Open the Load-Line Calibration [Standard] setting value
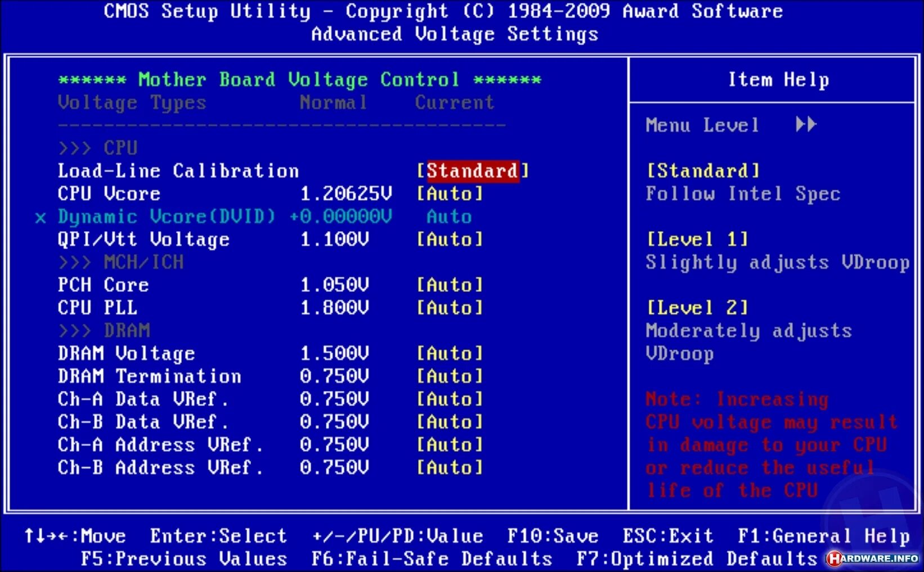 click(x=473, y=171)
